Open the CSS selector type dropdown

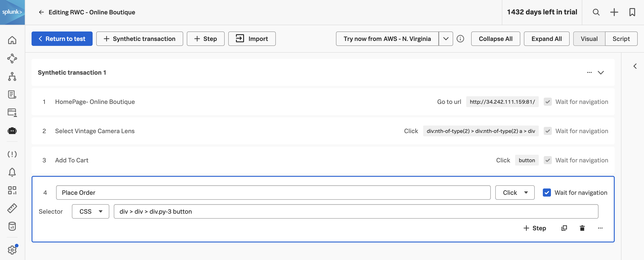pyautogui.click(x=90, y=211)
